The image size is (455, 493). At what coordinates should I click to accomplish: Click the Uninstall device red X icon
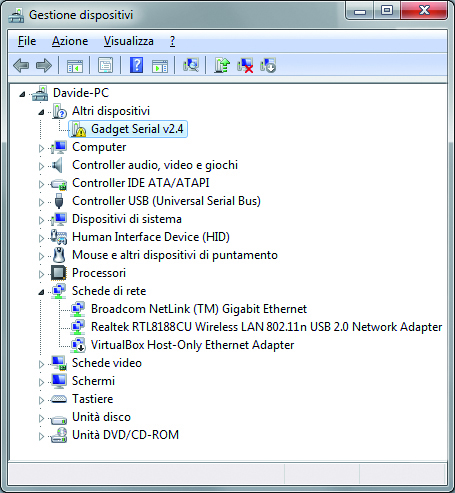pyautogui.click(x=245, y=65)
